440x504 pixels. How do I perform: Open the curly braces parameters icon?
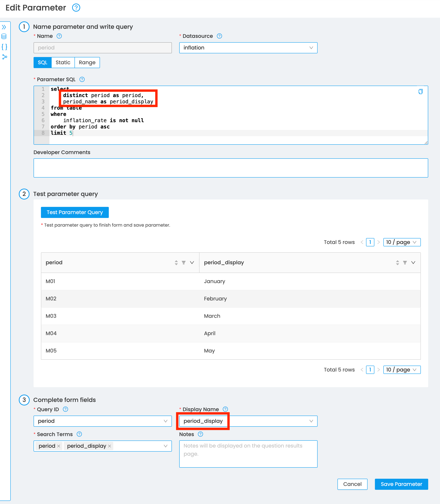pos(4,47)
